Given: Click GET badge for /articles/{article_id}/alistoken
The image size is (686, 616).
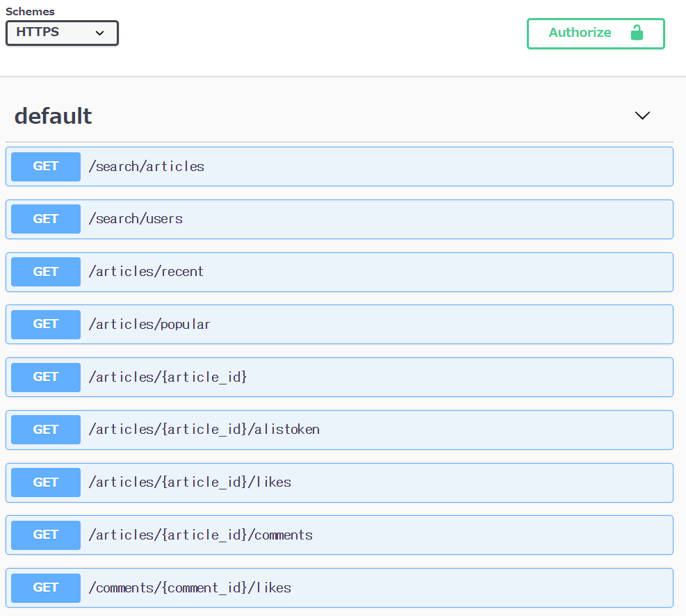Looking at the screenshot, I should (x=46, y=430).
